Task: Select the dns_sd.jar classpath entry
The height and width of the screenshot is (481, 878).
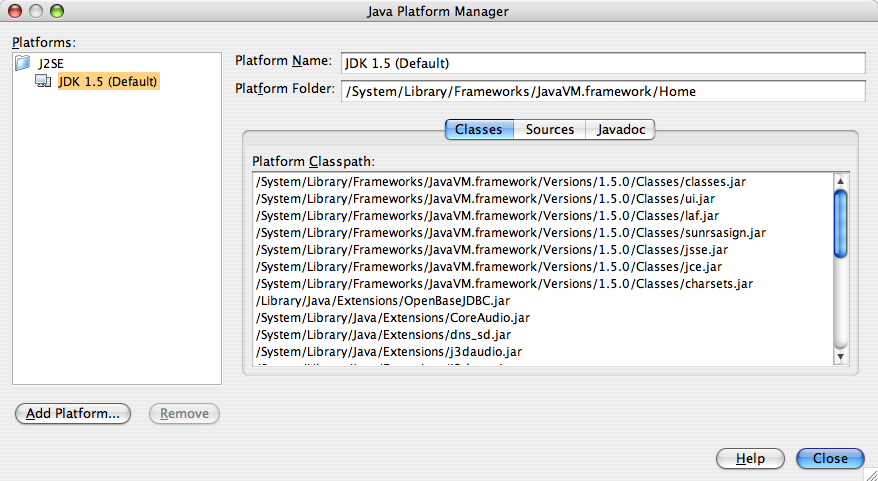Action: pos(383,335)
